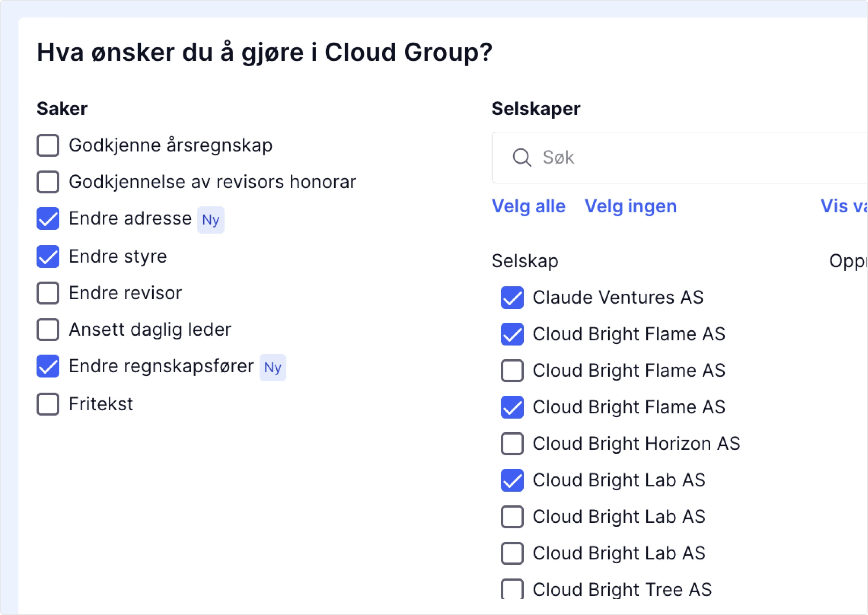Image resolution: width=868 pixels, height=615 pixels.
Task: Click the Selskap column header
Action: [x=525, y=261]
